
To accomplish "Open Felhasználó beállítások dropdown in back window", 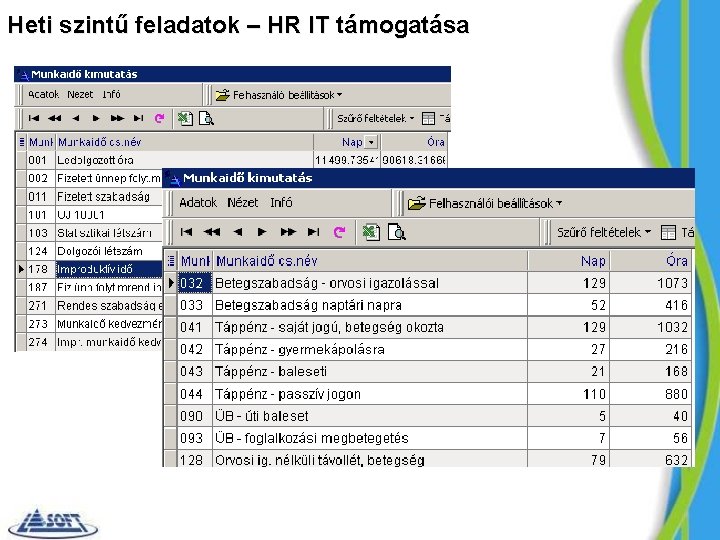I will pos(339,95).
